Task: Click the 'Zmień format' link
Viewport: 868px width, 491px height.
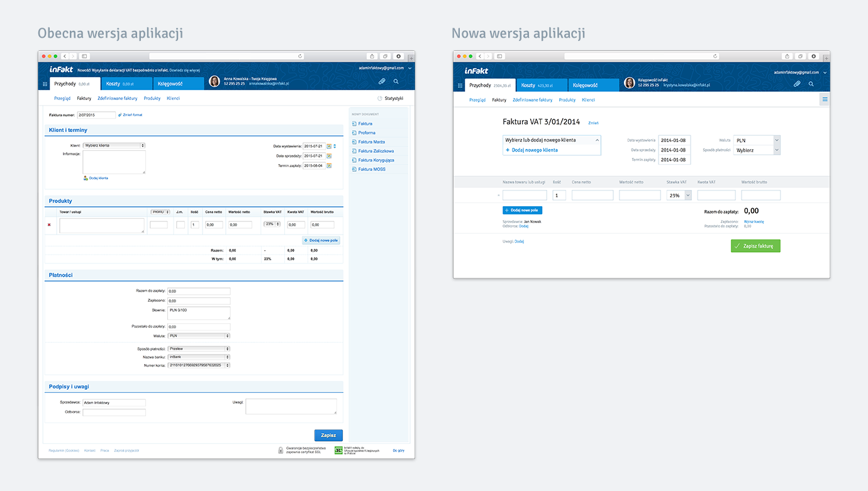Action: point(132,115)
